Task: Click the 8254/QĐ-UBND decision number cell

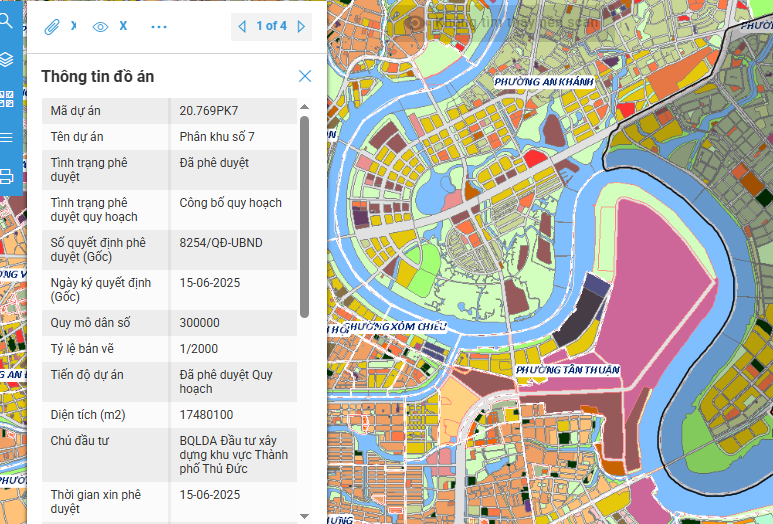Action: click(221, 243)
